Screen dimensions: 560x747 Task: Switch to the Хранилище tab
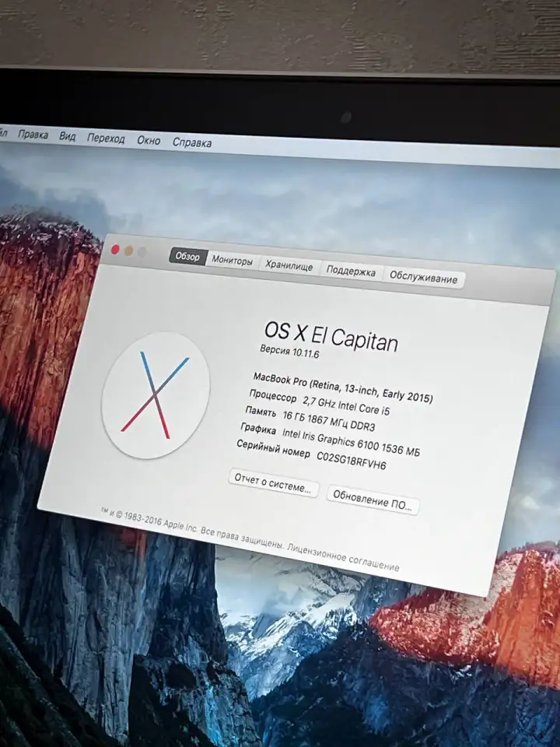(x=289, y=266)
